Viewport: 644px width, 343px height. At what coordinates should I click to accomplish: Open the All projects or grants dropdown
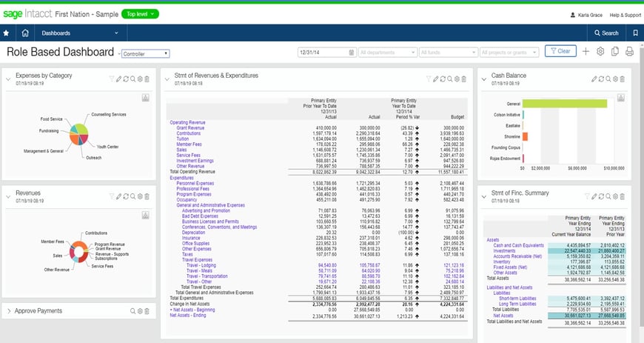(x=509, y=53)
